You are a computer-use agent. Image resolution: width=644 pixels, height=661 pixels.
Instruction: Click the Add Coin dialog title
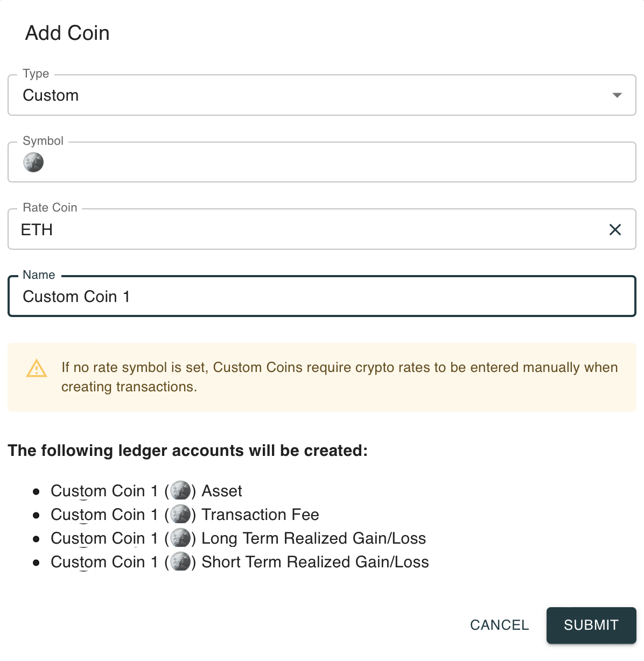(x=66, y=33)
